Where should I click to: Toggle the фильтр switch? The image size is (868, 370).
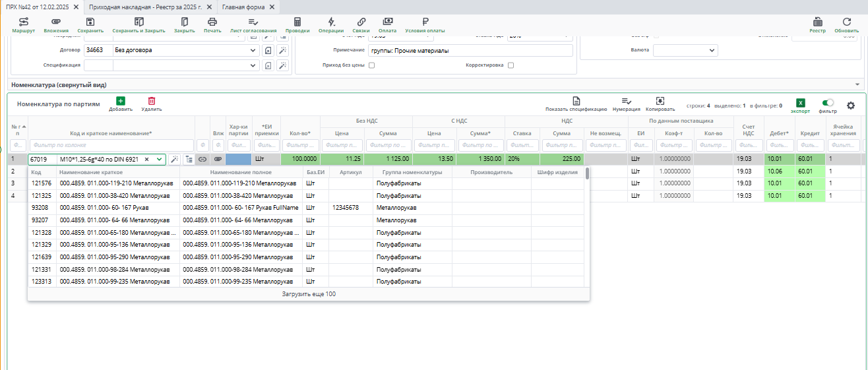point(827,103)
